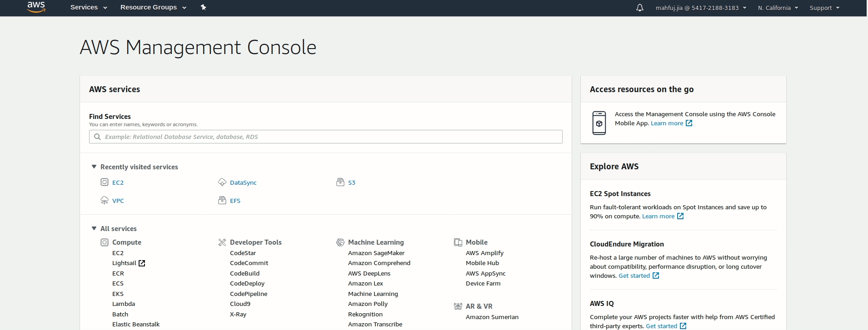Click the Machine Learning category icon
The width and height of the screenshot is (868, 330).
click(340, 242)
